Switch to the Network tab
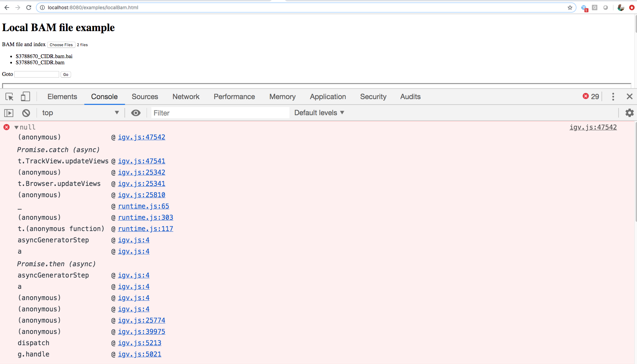This screenshot has width=637, height=364. [186, 97]
